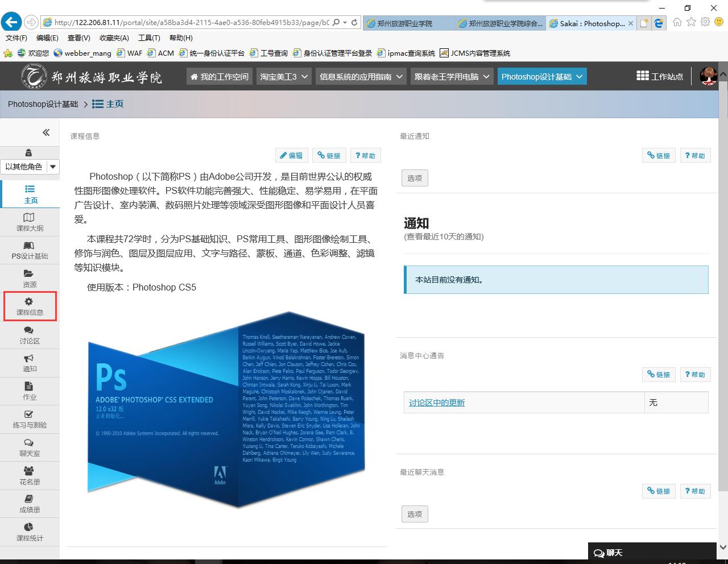Click the browser forward arrow

click(x=31, y=23)
